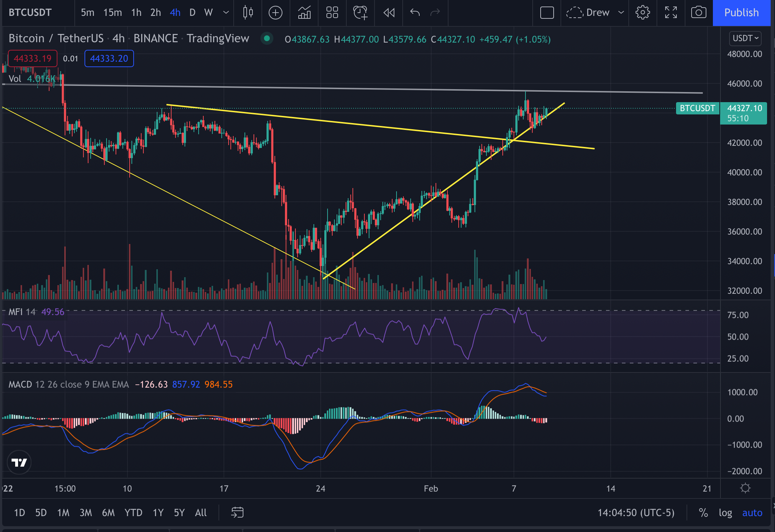Image resolution: width=775 pixels, height=532 pixels.
Task: Click the blue Publish button
Action: (741, 13)
